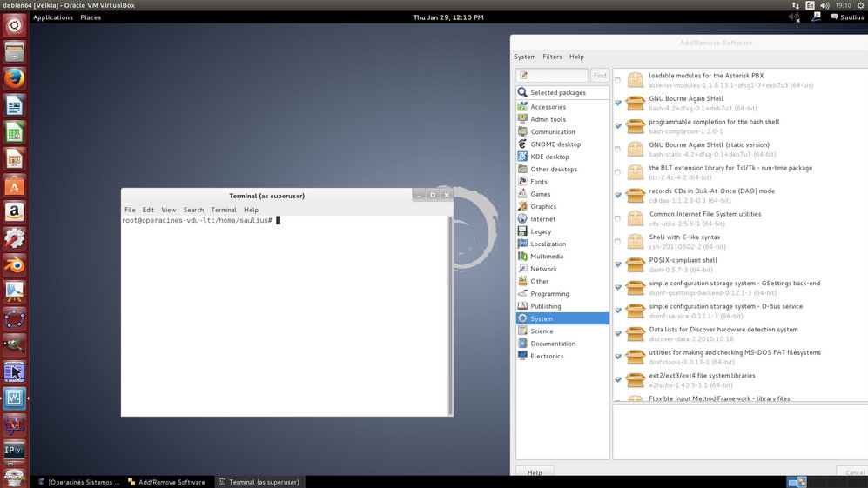The image size is (868, 488).
Task: Choose the Programming category
Action: click(549, 294)
